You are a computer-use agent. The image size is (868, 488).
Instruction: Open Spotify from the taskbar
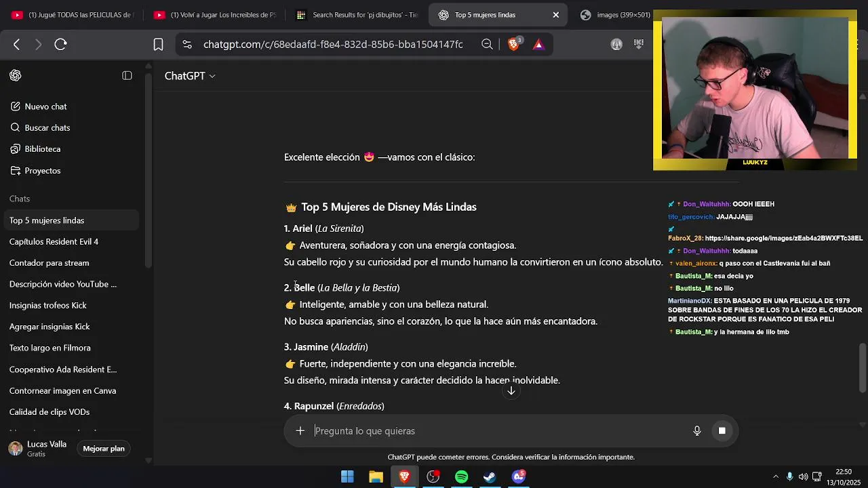[461, 476]
